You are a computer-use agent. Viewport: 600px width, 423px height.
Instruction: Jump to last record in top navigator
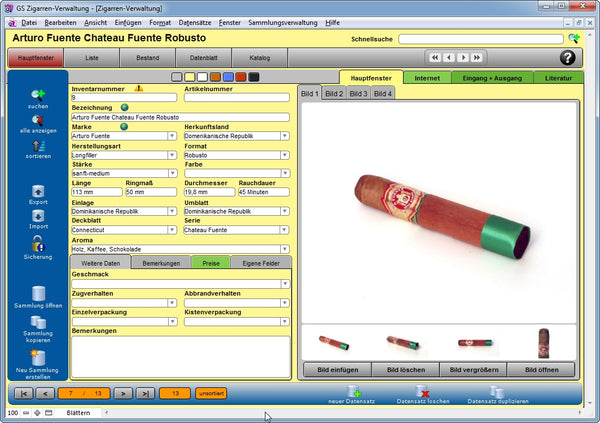click(x=477, y=57)
